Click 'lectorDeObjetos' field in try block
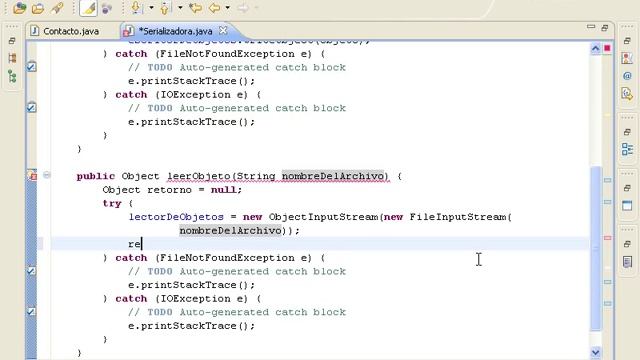Image resolution: width=640 pixels, height=360 pixels. 176,217
